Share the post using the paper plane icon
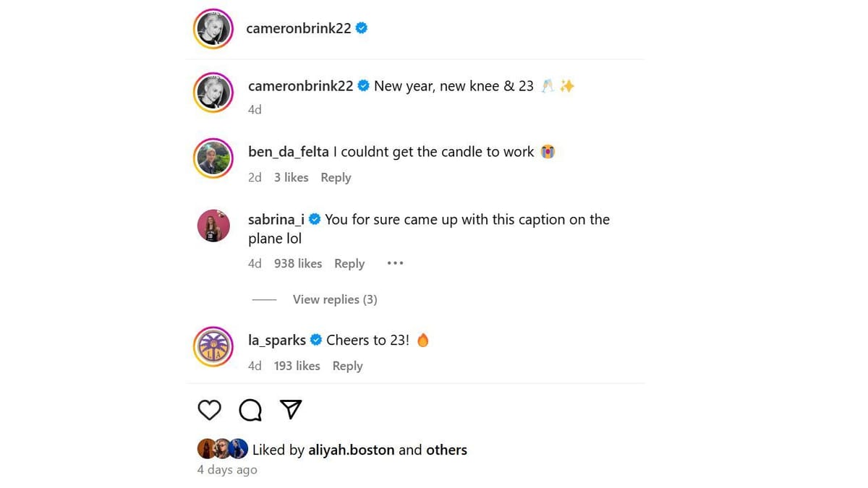The width and height of the screenshot is (868, 488). coord(290,409)
